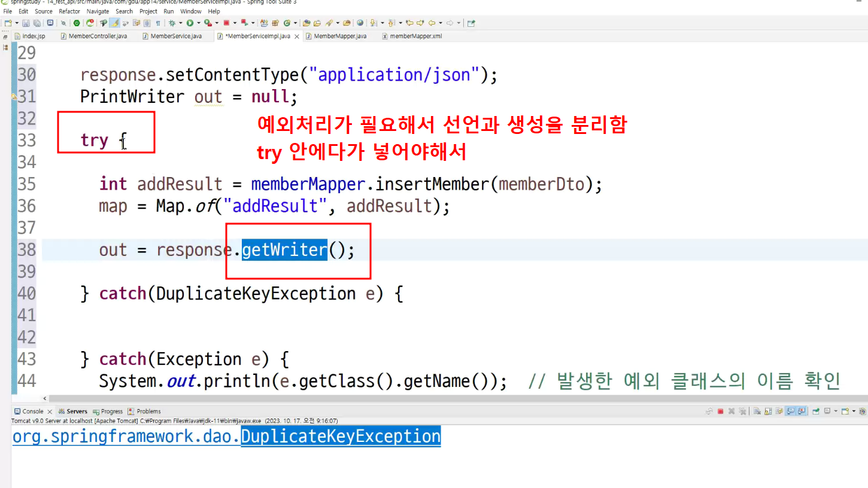Open the Refactor menu

click(69, 11)
